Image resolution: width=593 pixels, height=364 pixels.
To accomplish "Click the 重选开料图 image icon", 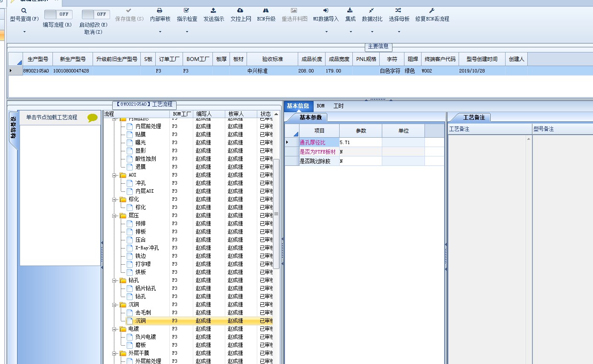I will pos(294,10).
